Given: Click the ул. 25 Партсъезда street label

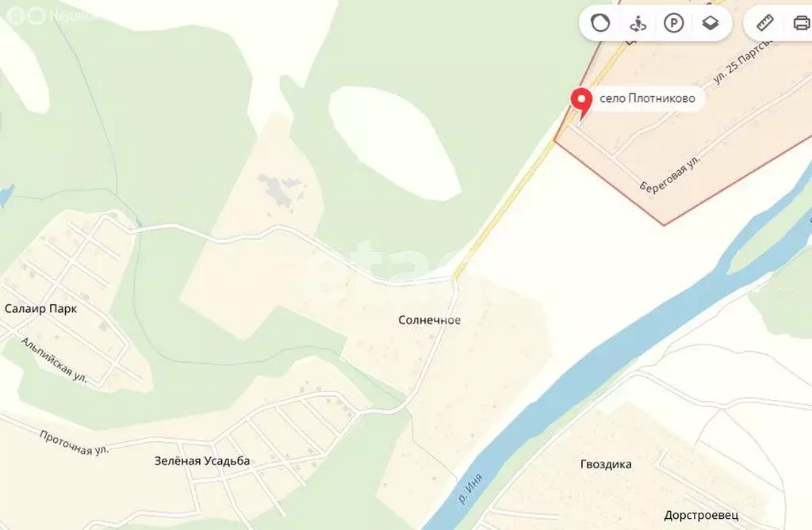Looking at the screenshot, I should tap(743, 60).
